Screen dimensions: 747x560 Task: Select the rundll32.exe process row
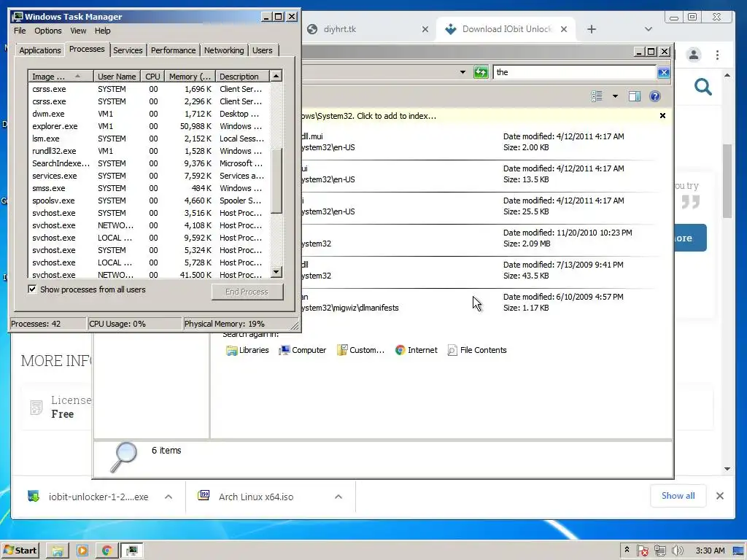click(149, 151)
